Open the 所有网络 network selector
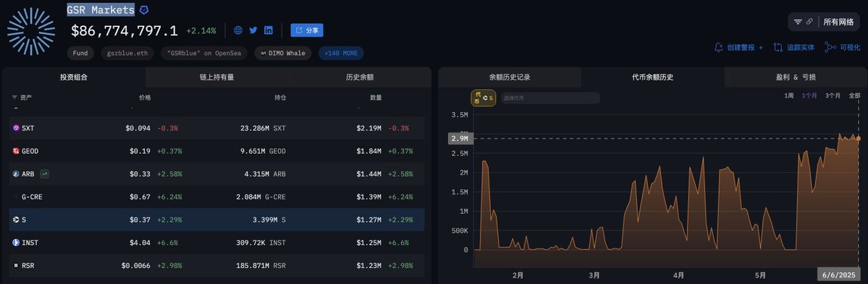Viewport: 868px width, 284px height. 838,22
